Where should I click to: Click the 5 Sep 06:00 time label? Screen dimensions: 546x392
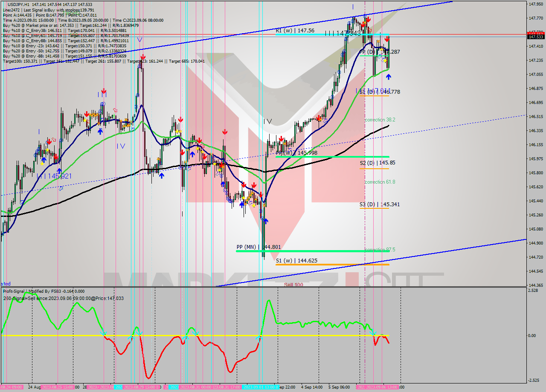[x=339, y=387]
